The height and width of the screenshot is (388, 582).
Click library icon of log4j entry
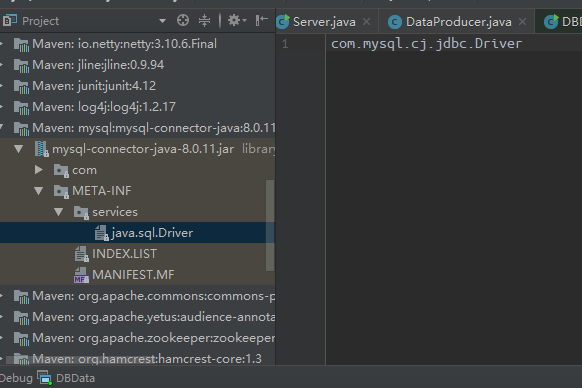(21, 108)
